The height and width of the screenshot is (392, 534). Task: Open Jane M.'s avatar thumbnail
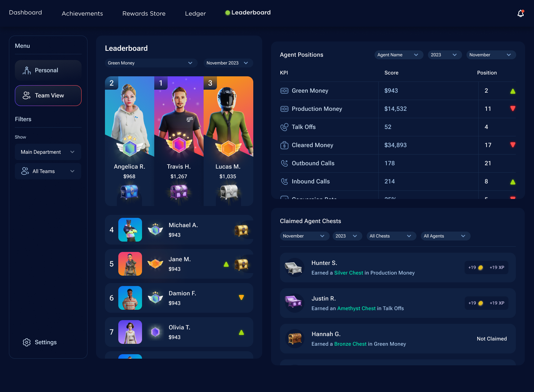(x=130, y=264)
